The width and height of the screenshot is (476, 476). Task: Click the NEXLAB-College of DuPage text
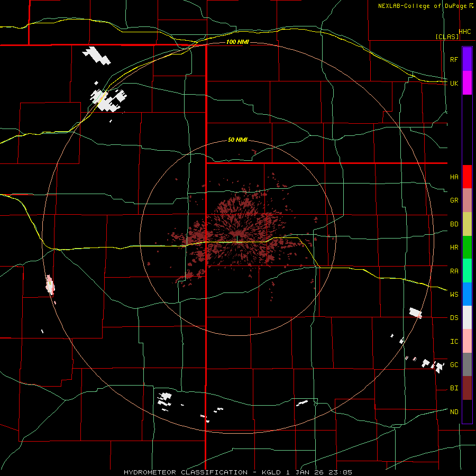(422, 6)
